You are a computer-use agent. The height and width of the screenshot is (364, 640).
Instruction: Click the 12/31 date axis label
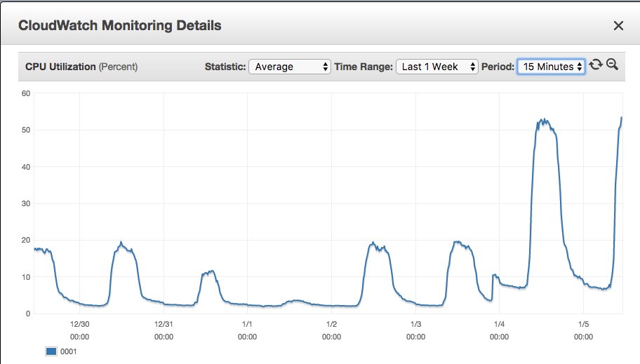coord(164,324)
